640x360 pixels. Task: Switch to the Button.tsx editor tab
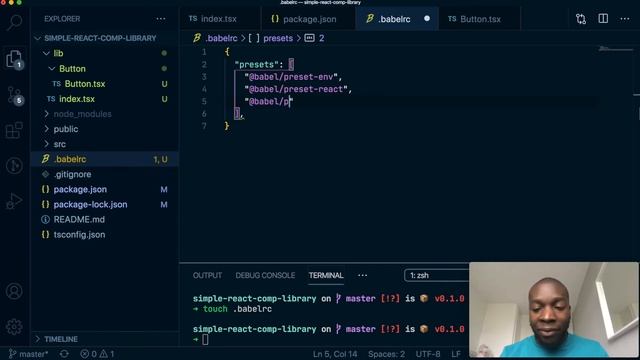pyautogui.click(x=479, y=19)
